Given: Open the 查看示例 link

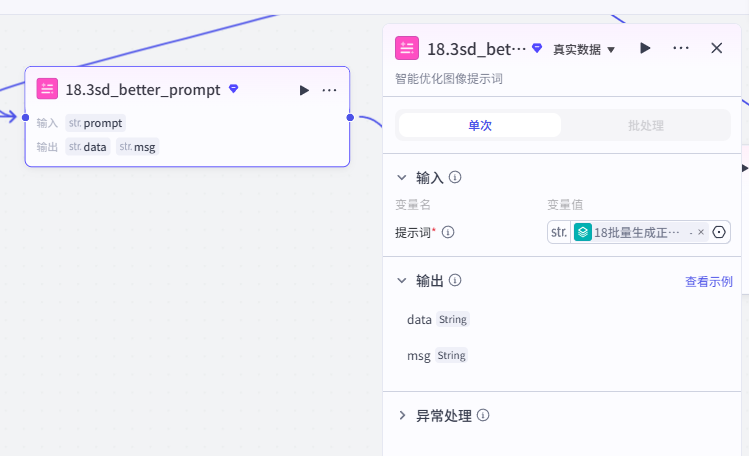Looking at the screenshot, I should tap(709, 282).
